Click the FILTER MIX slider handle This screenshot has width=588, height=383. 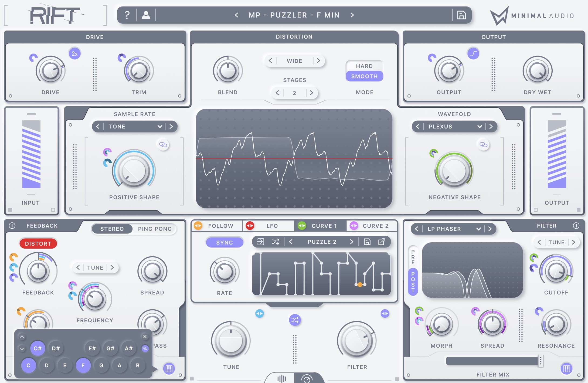[541, 361]
